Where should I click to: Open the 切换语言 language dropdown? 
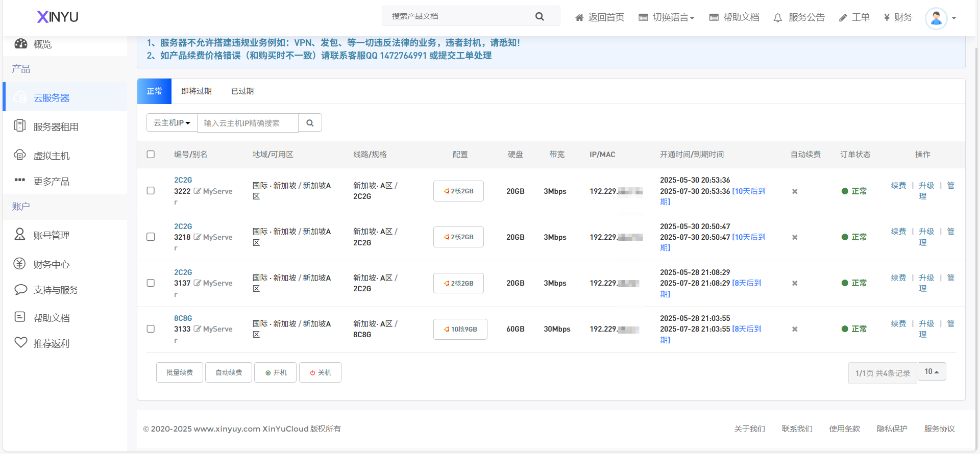coord(667,17)
